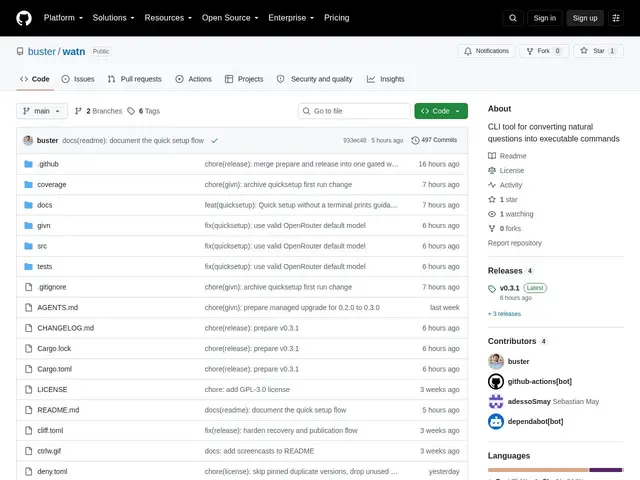Click the bell icon in Notifications button
640x480 pixels.
coord(468,51)
